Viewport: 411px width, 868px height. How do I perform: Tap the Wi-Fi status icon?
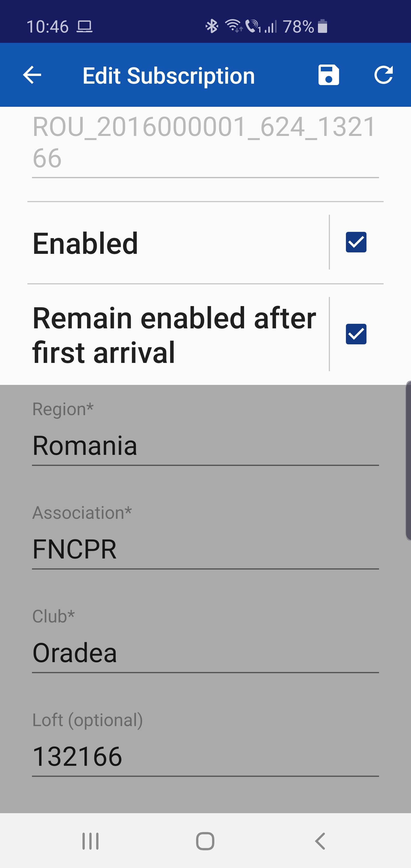point(233,26)
